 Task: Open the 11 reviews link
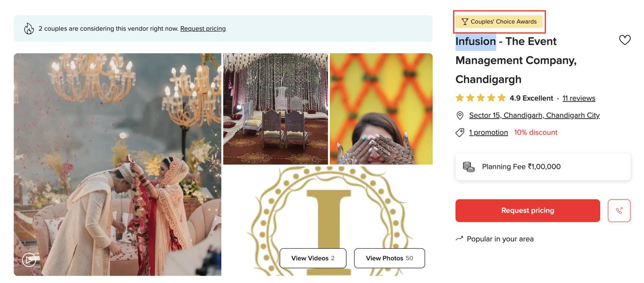coord(579,98)
